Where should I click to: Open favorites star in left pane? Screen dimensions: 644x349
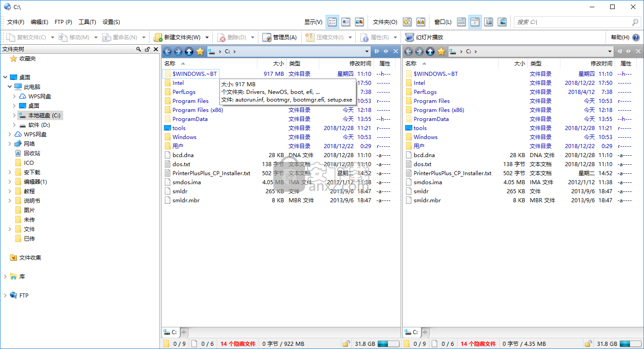[x=200, y=51]
